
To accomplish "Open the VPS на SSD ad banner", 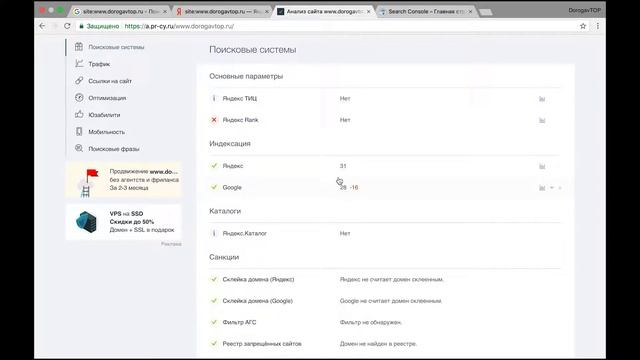I will [x=124, y=222].
